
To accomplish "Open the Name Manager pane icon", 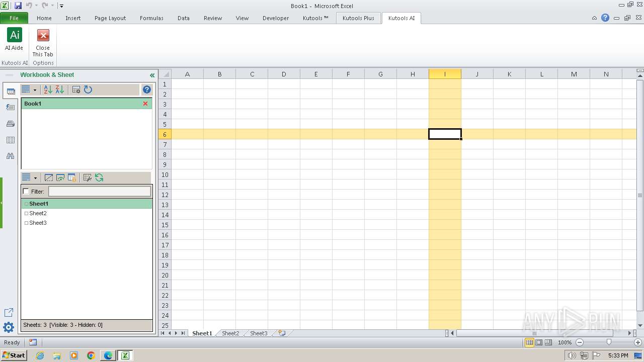I will coord(10,124).
